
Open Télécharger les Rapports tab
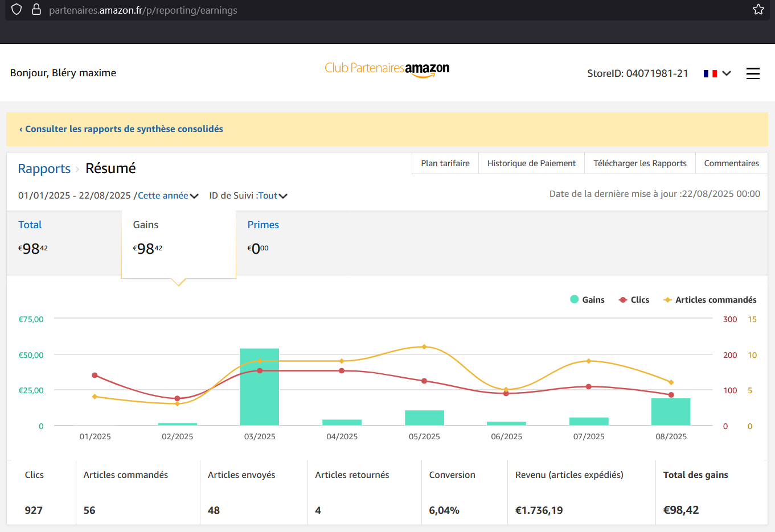[x=640, y=163]
